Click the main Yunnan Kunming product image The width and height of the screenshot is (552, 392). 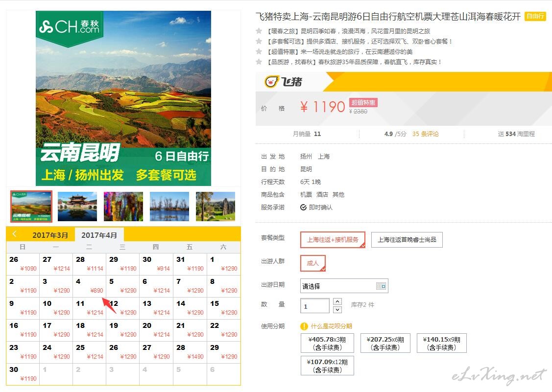[123, 98]
